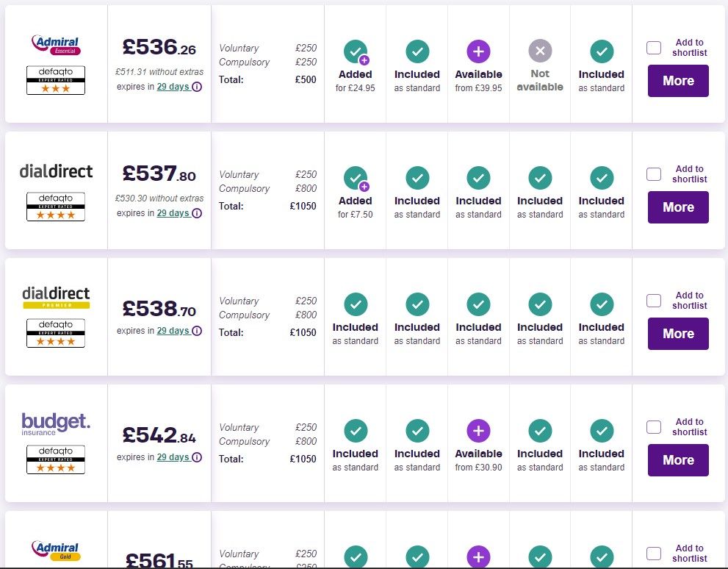Tick 'Add to shortlist' for Dial Direct Premier
This screenshot has height=569, width=728.
[x=654, y=301]
